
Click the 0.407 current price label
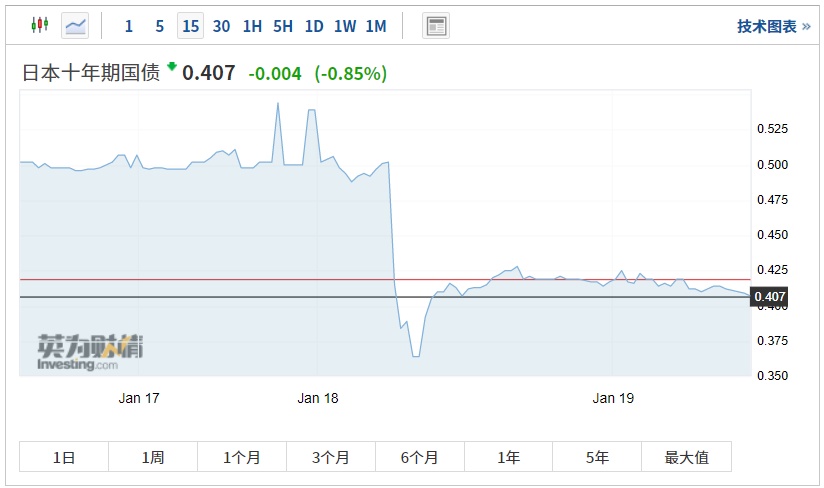coord(770,297)
